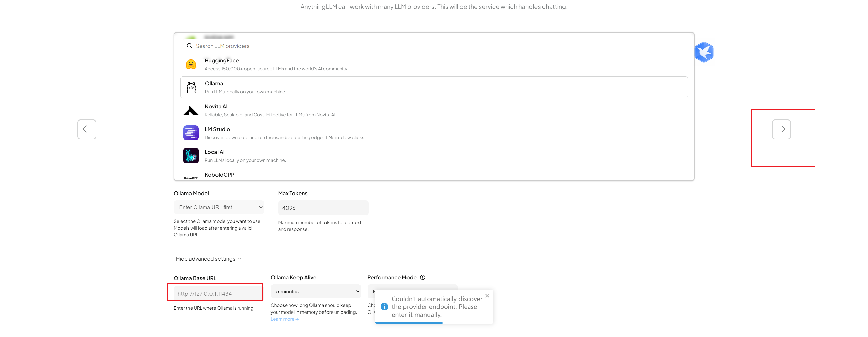Select KoboldCPP provider entry

point(219,175)
